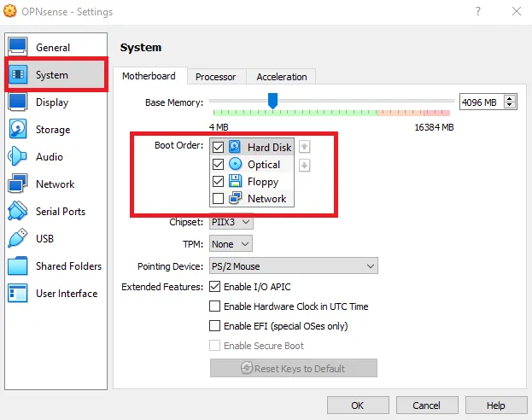The image size is (532, 420).
Task: Click the Base Memory 4096 MB field
Action: [481, 102]
